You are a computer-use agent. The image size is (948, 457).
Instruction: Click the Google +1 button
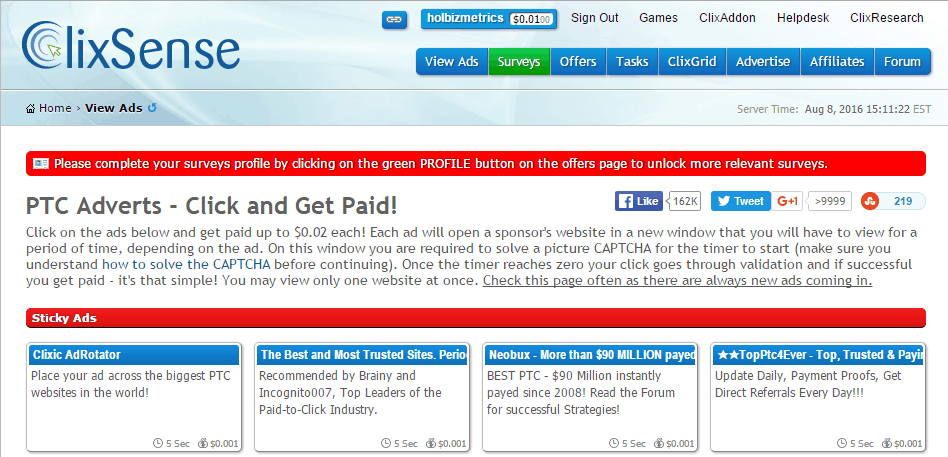[787, 201]
